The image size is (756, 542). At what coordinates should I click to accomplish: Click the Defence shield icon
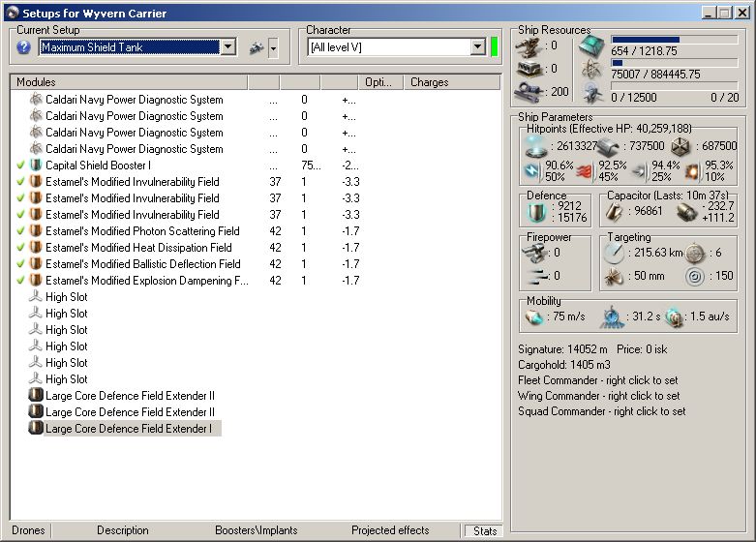coord(536,213)
